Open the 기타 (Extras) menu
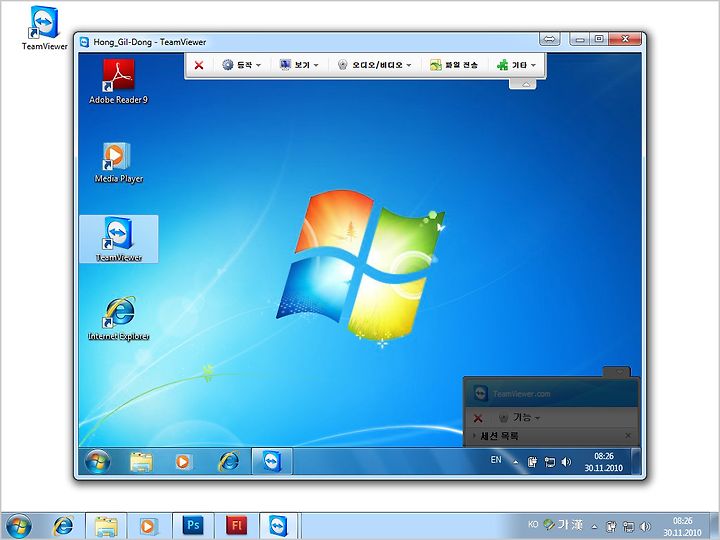Image resolution: width=720 pixels, height=540 pixels. point(516,65)
